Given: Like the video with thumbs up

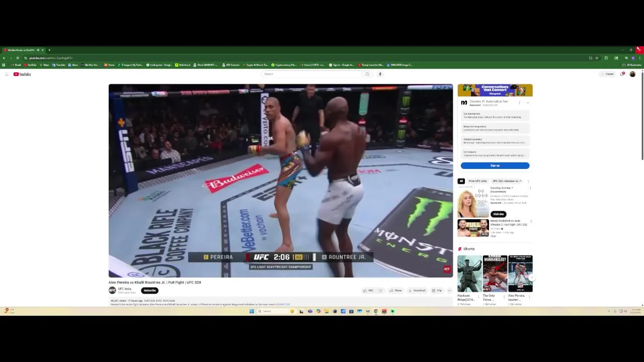Looking at the screenshot, I should pos(368,291).
